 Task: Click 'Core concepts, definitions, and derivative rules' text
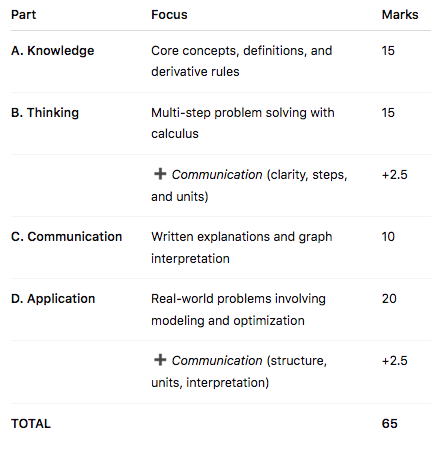242,61
